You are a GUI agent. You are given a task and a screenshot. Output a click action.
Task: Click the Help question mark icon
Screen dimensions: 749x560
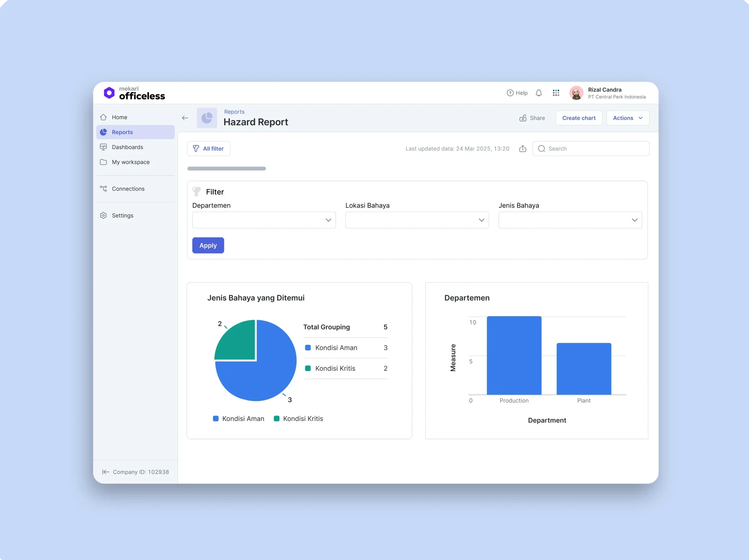[x=510, y=93]
